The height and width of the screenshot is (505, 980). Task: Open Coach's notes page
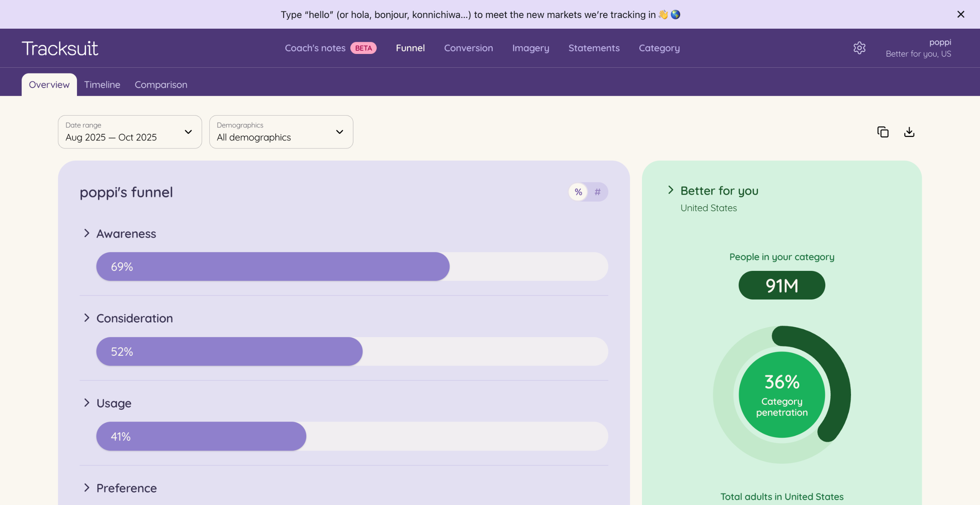click(x=315, y=48)
